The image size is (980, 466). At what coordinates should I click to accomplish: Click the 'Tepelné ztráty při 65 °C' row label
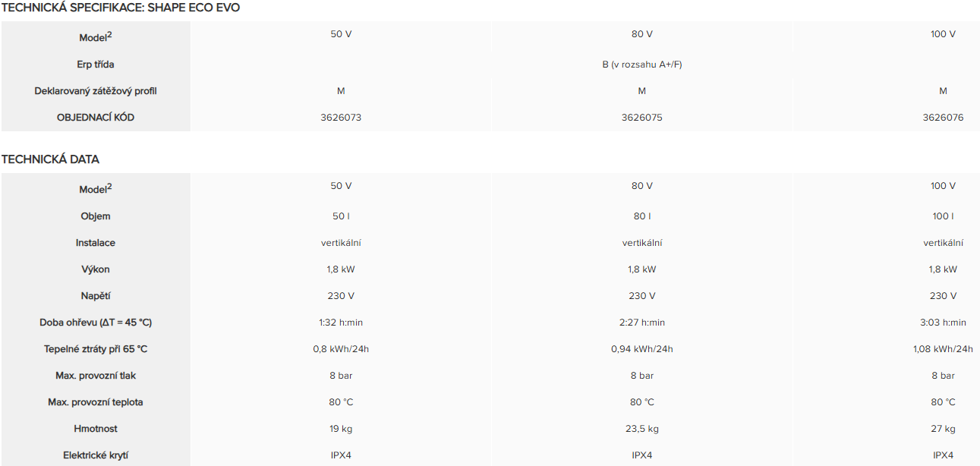[96, 349]
